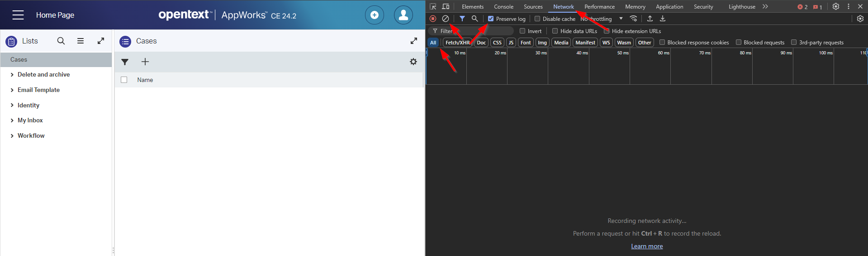Open the Application tab in DevTools
Viewport: 868px width, 256px height.
tap(669, 7)
